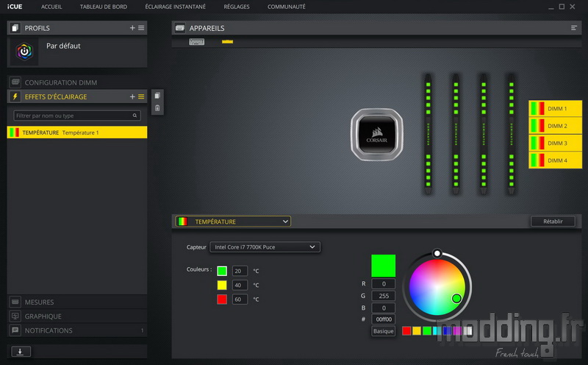Viewport: 588px width, 365px height.
Task: Click the B value field
Action: 383,308
